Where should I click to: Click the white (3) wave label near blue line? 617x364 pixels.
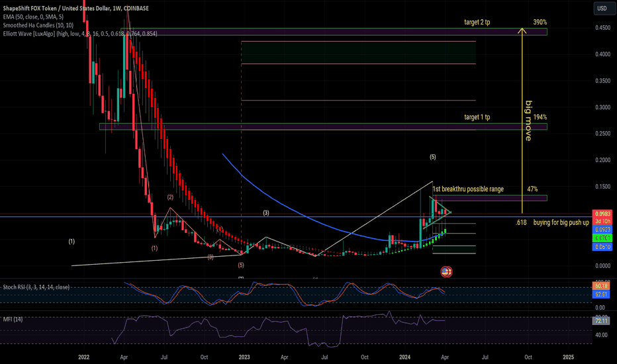[x=266, y=213]
